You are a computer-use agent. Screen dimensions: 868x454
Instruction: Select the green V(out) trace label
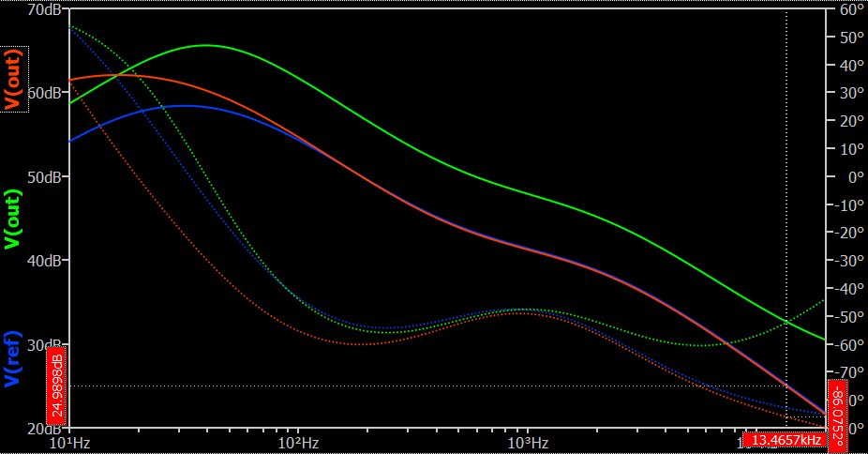pos(13,219)
